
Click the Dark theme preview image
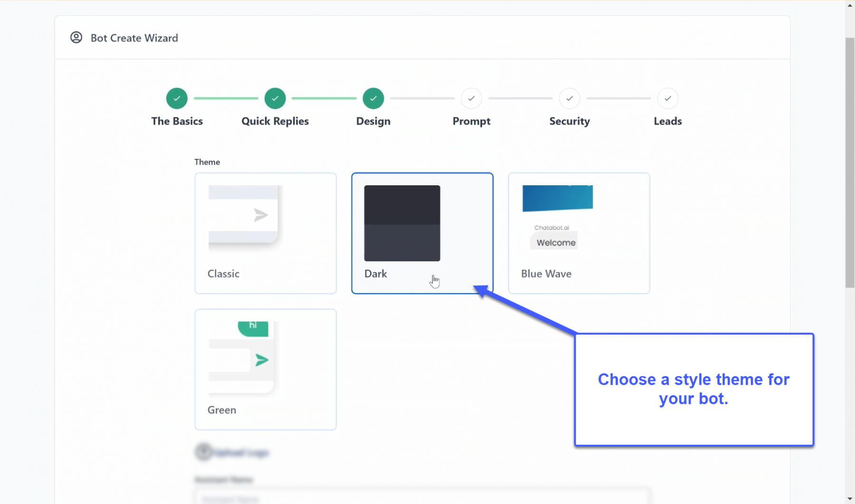pyautogui.click(x=402, y=223)
